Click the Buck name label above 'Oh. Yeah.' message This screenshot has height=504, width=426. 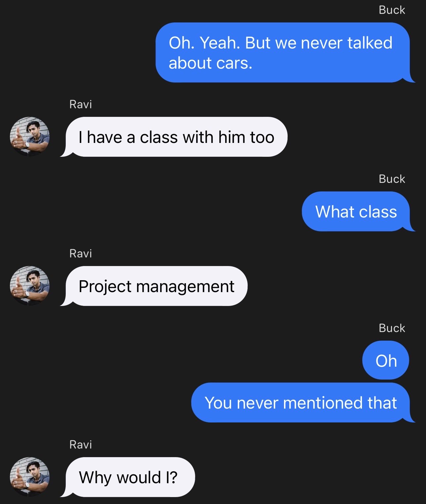(x=392, y=10)
